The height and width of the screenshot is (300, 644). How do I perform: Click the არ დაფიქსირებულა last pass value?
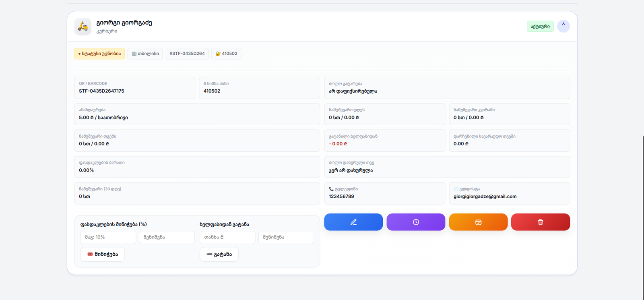[353, 91]
